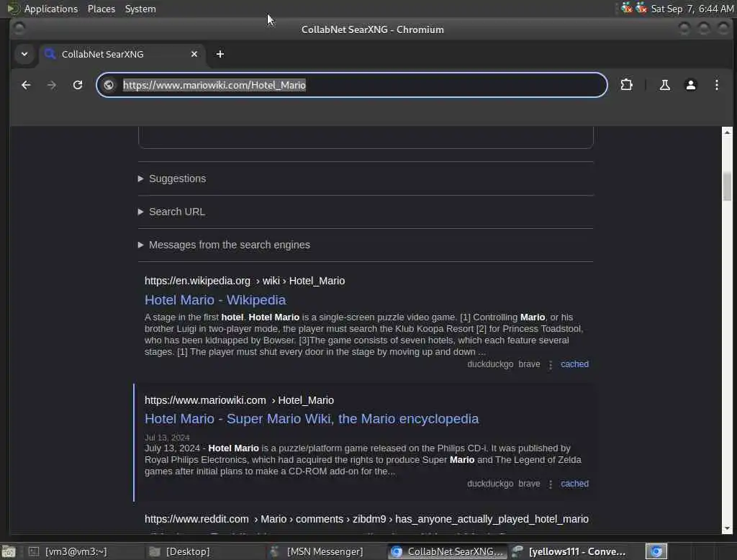
Task: Close the CollabNet SearXNG tab
Action: click(194, 54)
